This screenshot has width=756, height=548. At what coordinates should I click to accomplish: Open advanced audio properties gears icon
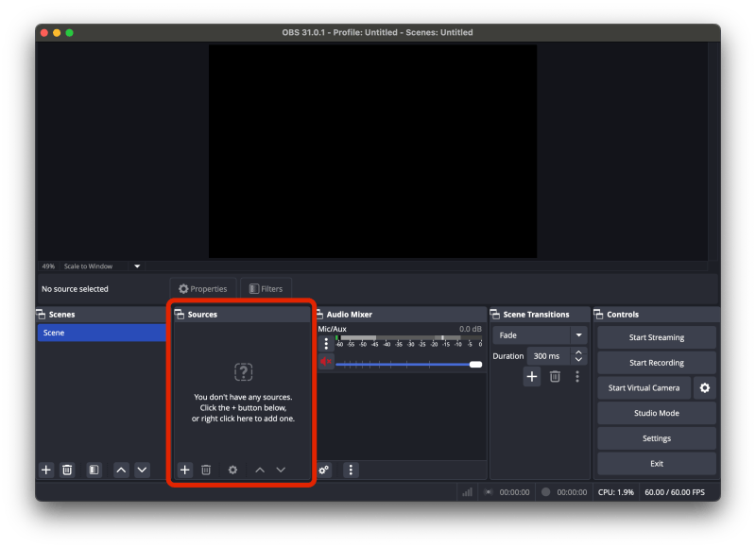coord(323,470)
